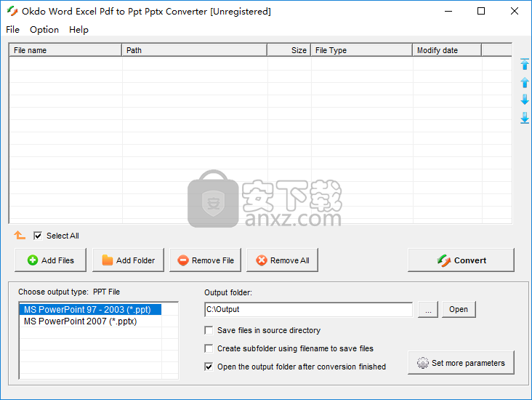Click the orange up-level arrow icon

(x=20, y=235)
